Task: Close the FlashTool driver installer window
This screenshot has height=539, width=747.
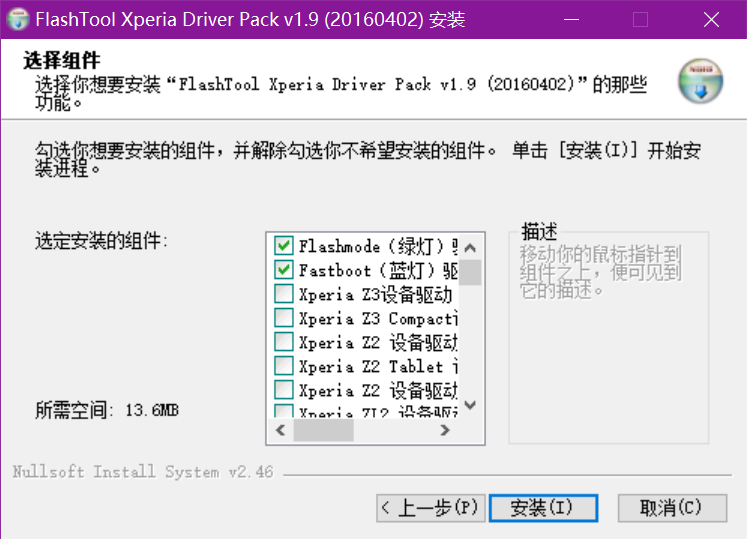Action: 710,20
